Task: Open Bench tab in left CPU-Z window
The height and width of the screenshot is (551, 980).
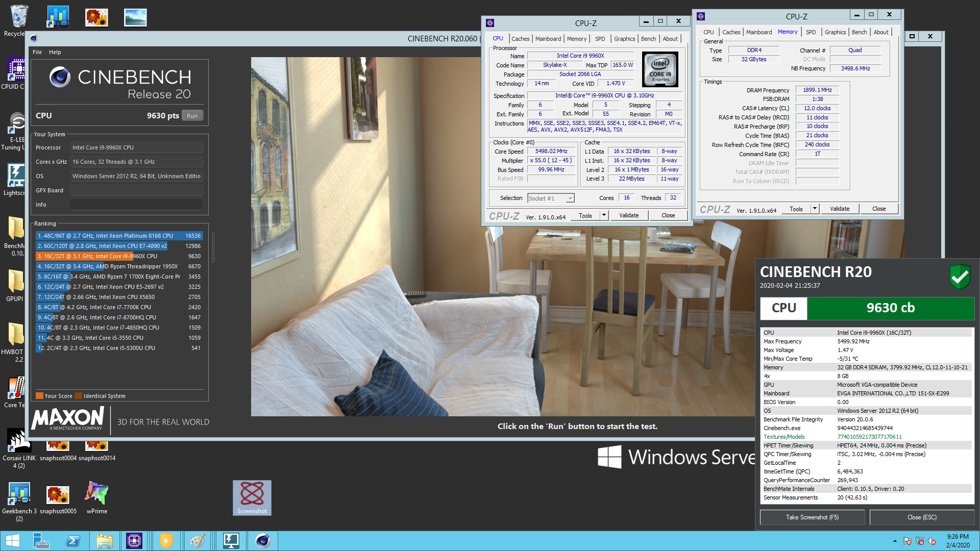Action: click(x=649, y=39)
